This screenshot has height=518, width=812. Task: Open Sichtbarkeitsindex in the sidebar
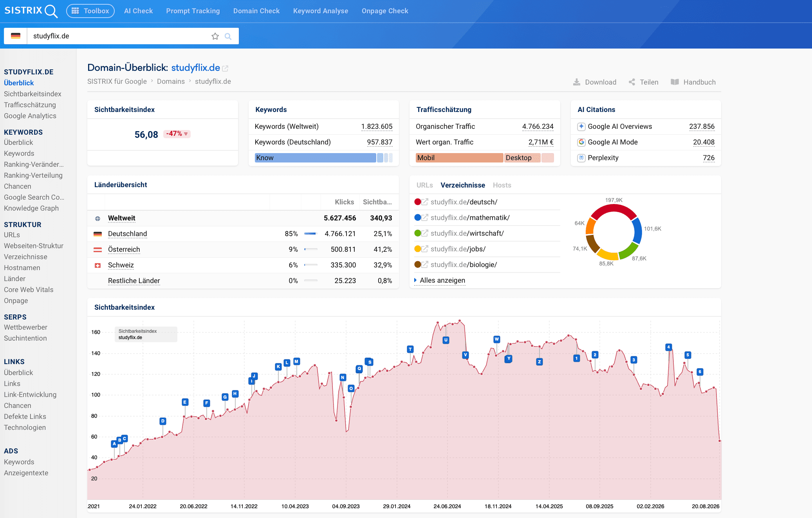(32, 94)
